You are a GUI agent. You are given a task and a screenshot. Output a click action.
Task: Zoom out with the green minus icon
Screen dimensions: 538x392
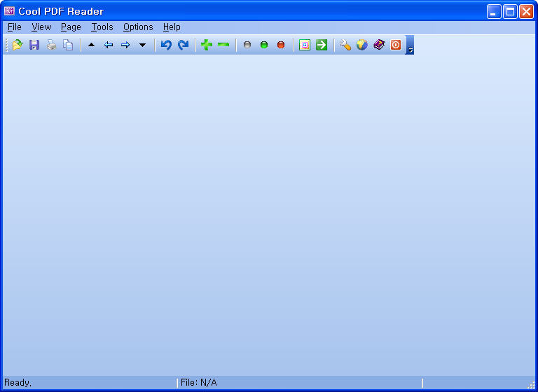point(223,45)
